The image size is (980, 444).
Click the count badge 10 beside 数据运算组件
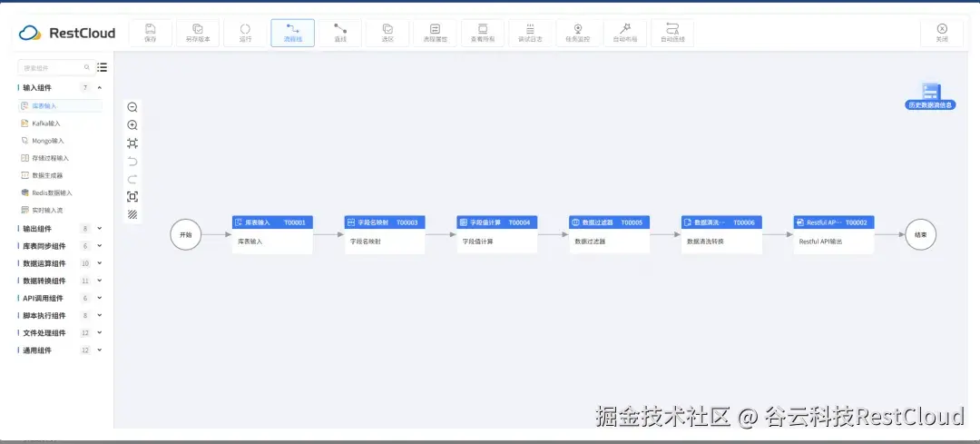point(85,263)
